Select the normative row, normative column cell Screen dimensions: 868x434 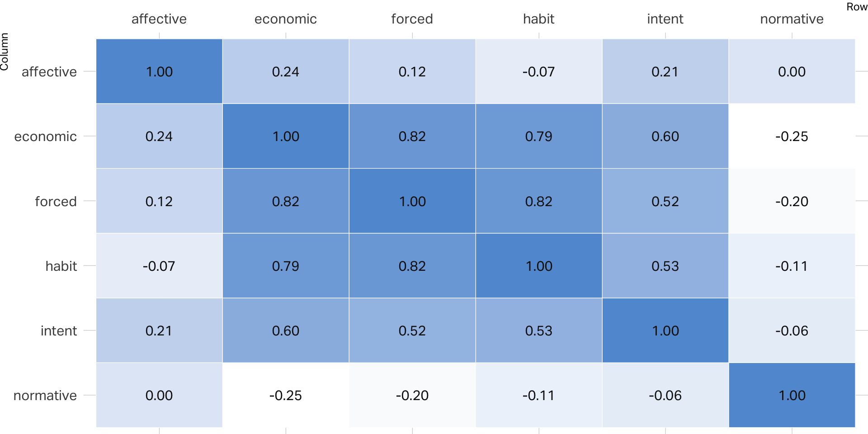[792, 395]
